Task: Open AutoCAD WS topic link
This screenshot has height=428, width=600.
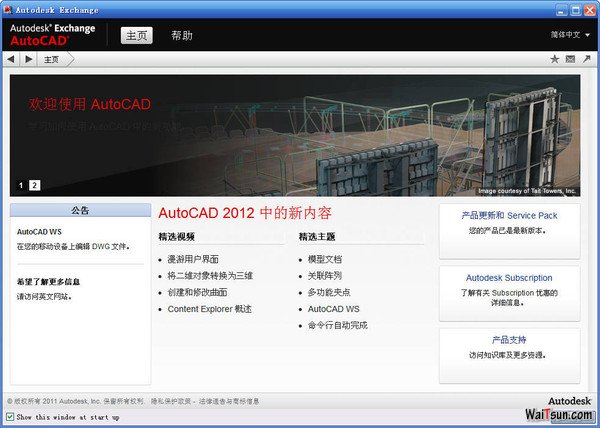Action: pos(334,309)
